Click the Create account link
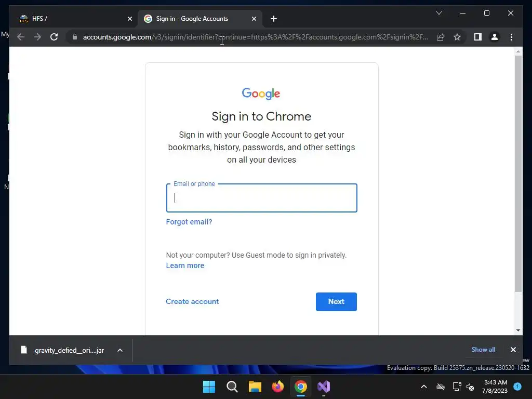Viewport: 532px width, 399px height. (192, 302)
